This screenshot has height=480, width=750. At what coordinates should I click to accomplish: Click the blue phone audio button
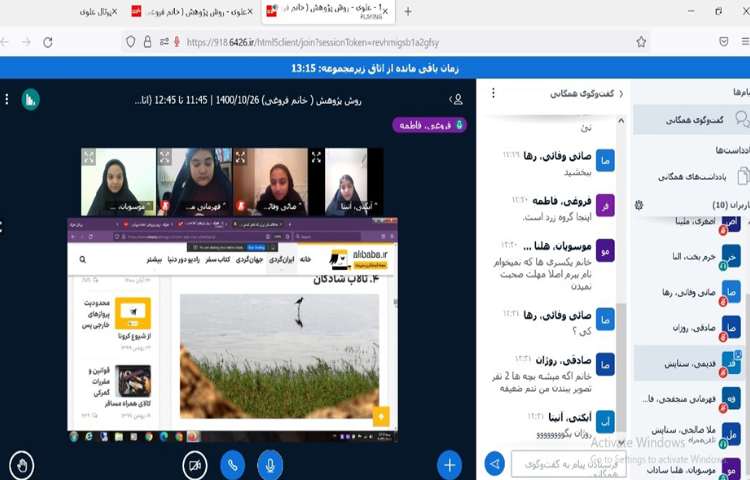(232, 464)
